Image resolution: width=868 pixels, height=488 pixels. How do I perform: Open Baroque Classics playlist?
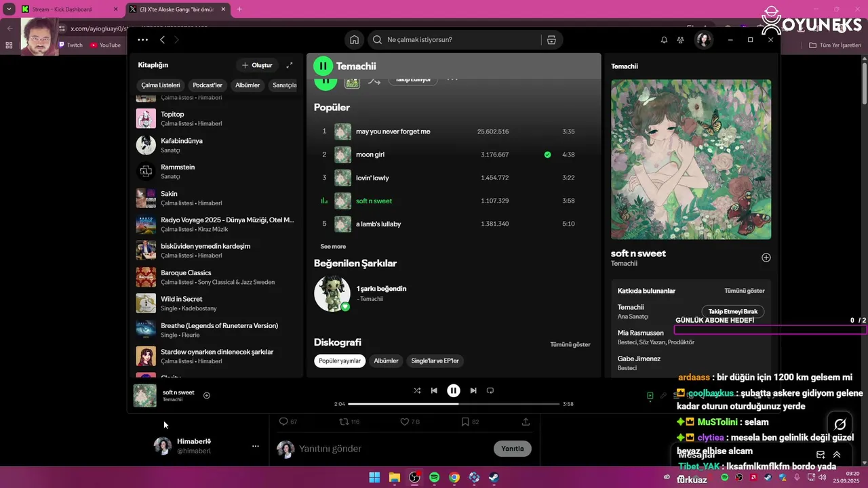(x=216, y=277)
